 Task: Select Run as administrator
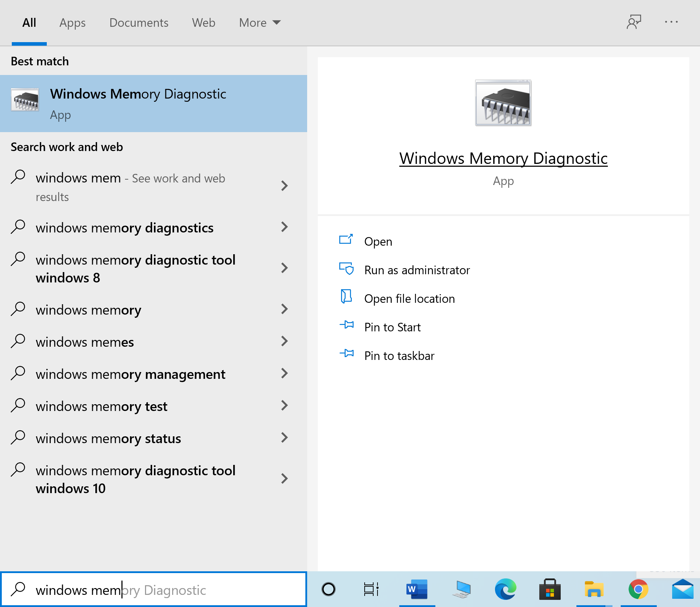tap(417, 270)
